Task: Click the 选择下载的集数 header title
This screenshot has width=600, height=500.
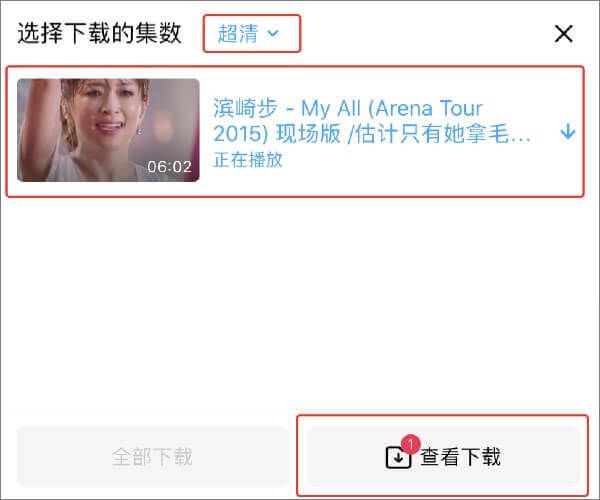Action: [99, 33]
